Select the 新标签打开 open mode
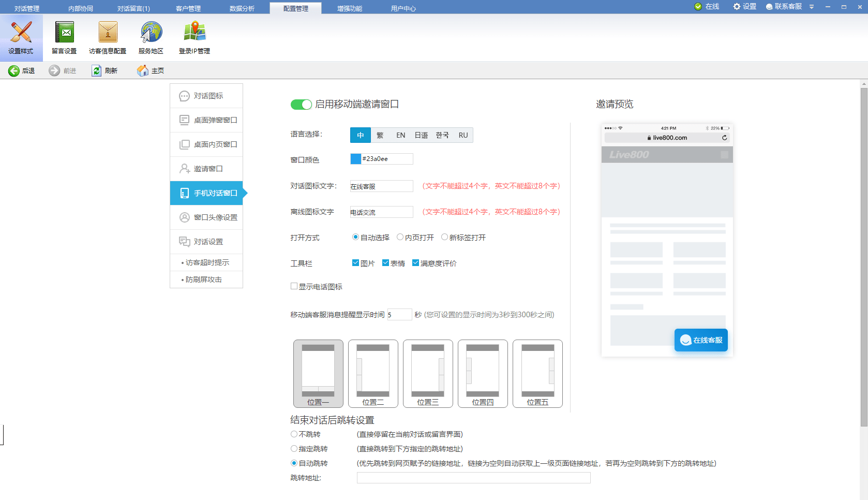 click(x=445, y=237)
